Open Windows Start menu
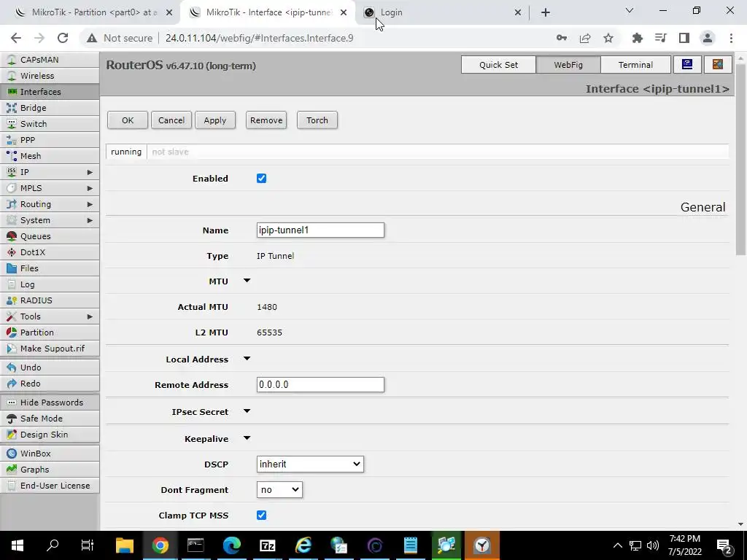The width and height of the screenshot is (747, 560). [x=18, y=545]
